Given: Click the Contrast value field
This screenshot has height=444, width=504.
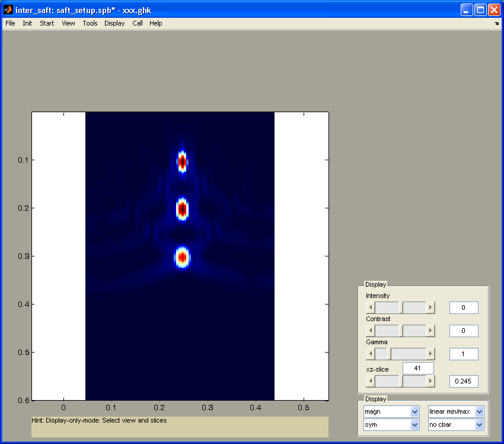Looking at the screenshot, I should click(464, 331).
